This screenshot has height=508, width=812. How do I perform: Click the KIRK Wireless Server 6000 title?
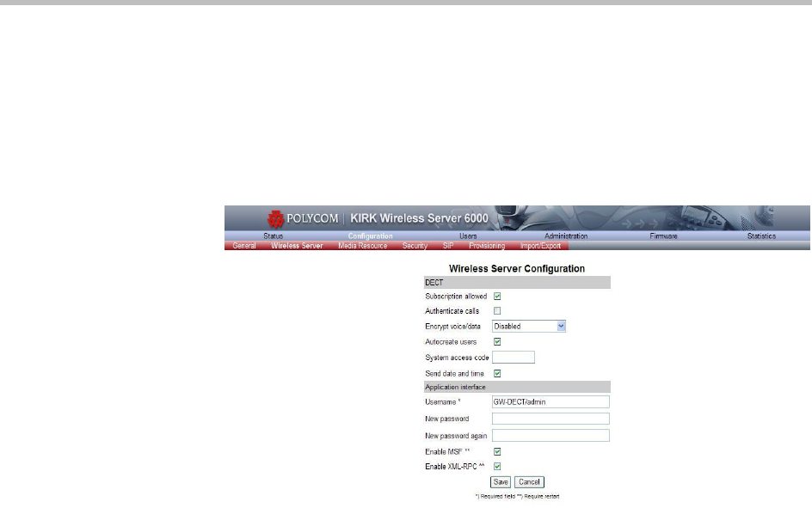coord(419,218)
